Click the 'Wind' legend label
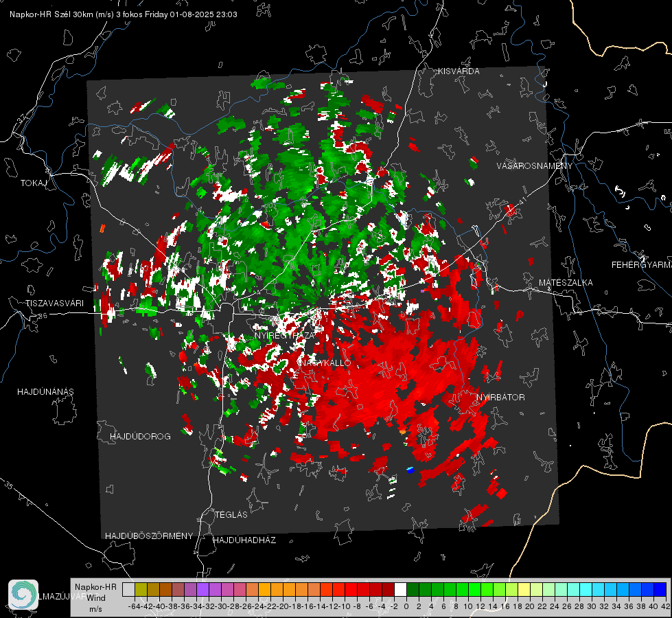672x618 pixels. point(95,598)
